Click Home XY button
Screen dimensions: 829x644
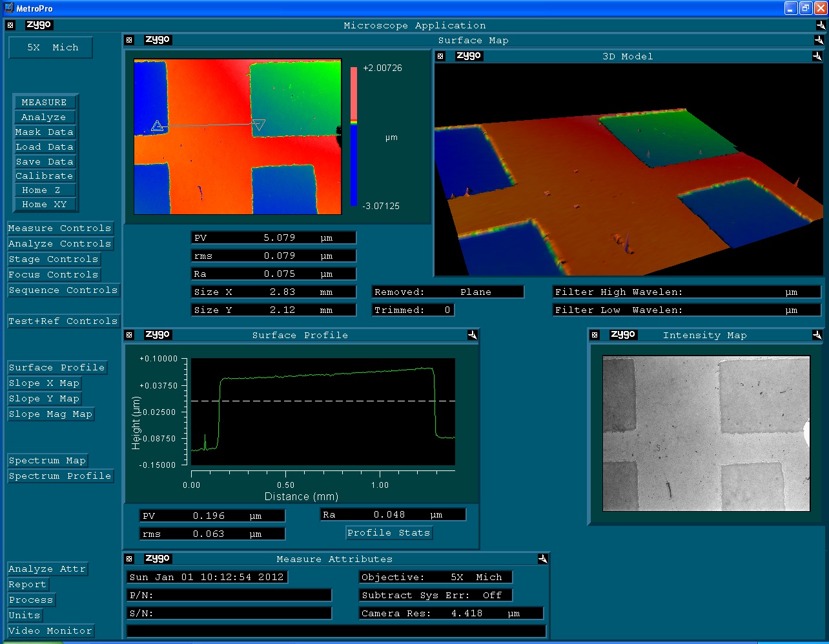pos(45,205)
